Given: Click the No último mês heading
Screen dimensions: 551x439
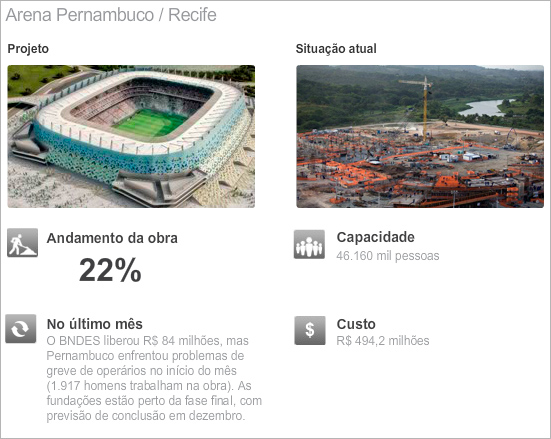Looking at the screenshot, I should [x=95, y=324].
